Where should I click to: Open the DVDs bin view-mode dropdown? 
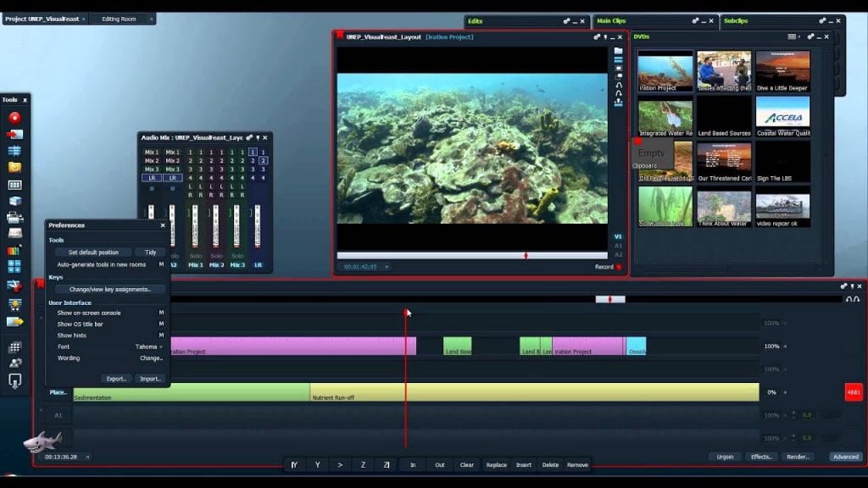pyautogui.click(x=793, y=36)
